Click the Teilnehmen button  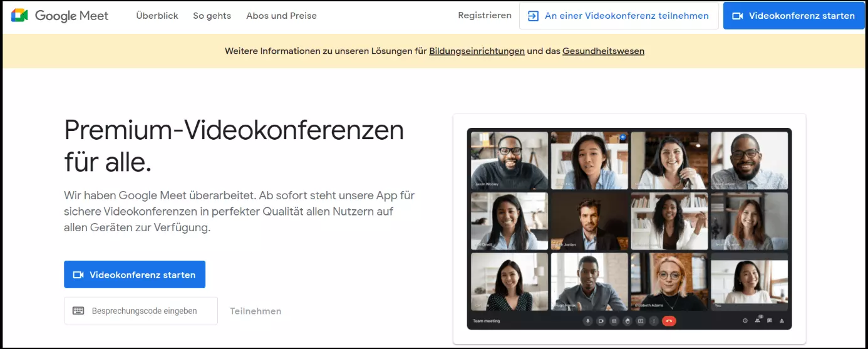tap(256, 311)
